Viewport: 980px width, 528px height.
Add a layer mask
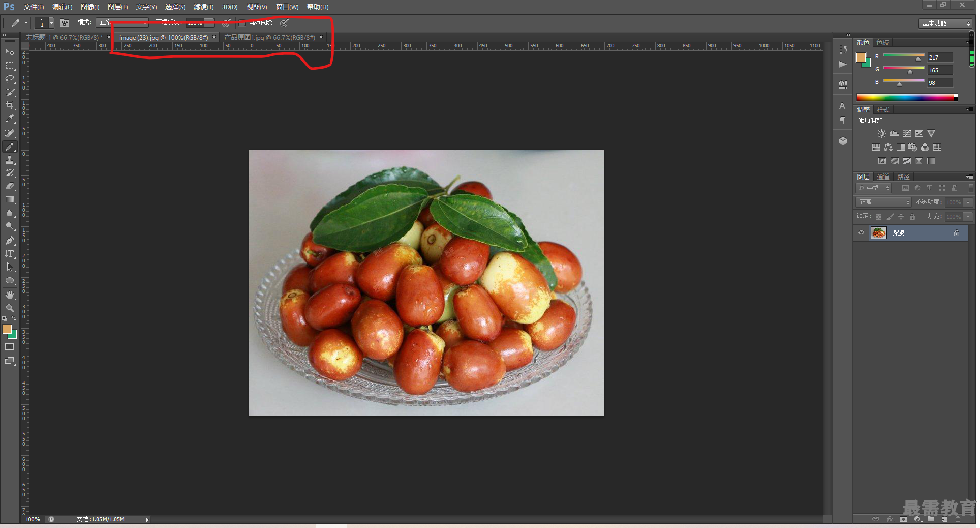click(x=903, y=519)
